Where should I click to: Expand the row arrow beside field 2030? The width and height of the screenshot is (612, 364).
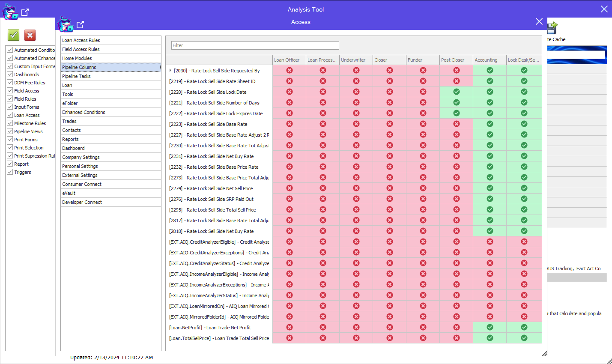pyautogui.click(x=170, y=71)
